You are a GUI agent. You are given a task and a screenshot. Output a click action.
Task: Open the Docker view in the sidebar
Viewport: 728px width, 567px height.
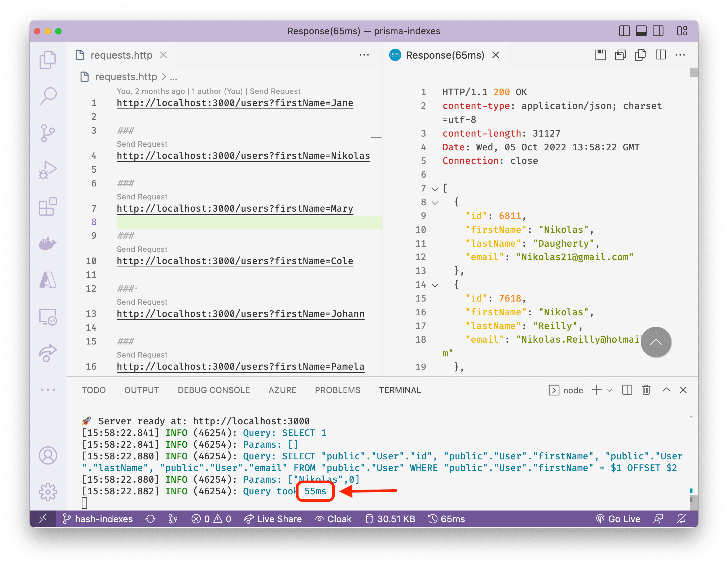pos(48,243)
